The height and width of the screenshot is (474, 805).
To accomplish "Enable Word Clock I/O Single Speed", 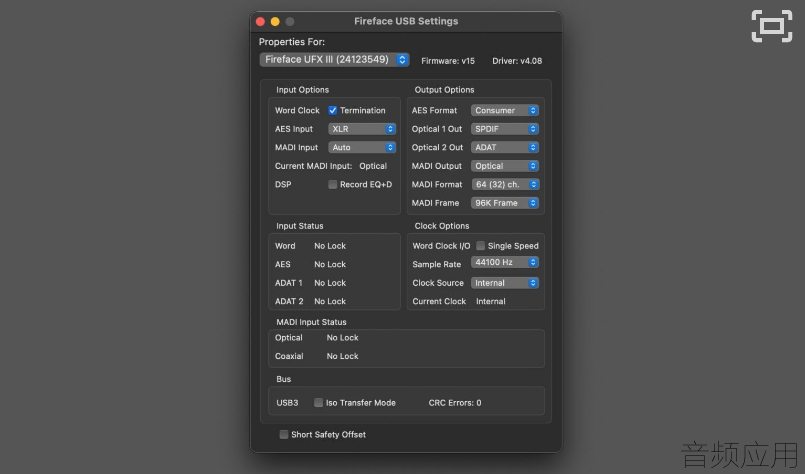I will 481,245.
